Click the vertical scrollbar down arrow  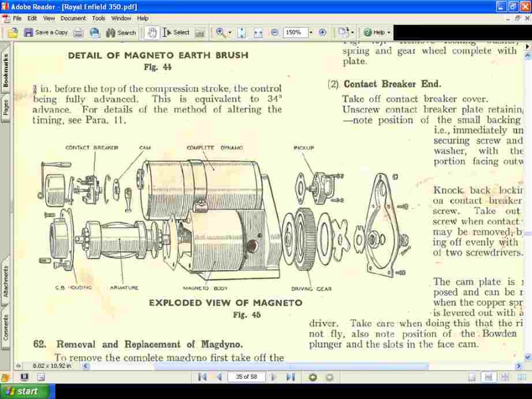[x=528, y=357]
